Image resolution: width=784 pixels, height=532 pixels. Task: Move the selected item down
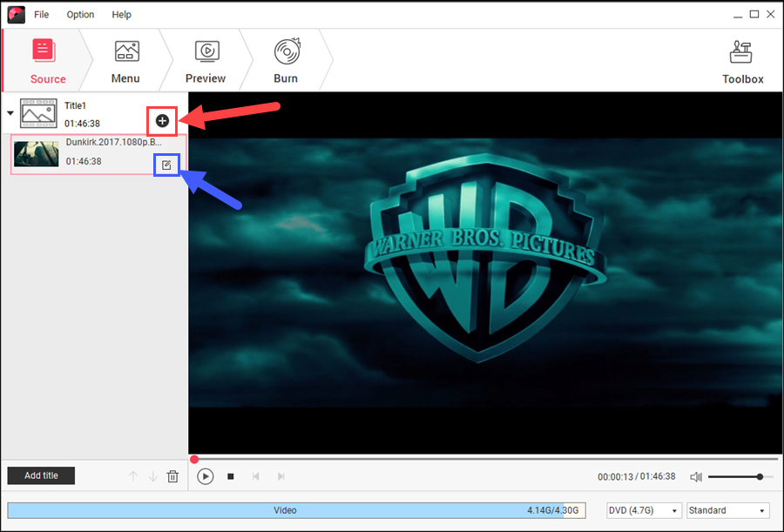[x=153, y=476]
